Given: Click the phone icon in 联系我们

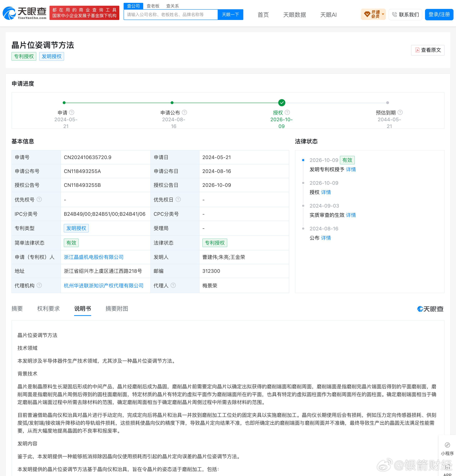Looking at the screenshot, I should pyautogui.click(x=395, y=15).
